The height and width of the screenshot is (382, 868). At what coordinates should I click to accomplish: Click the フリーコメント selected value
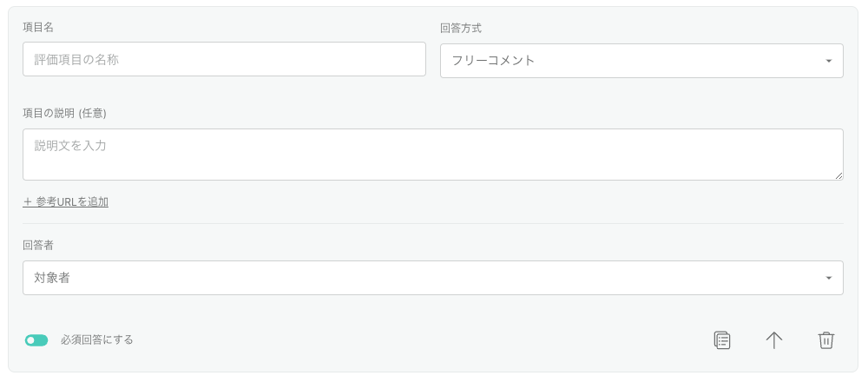493,61
